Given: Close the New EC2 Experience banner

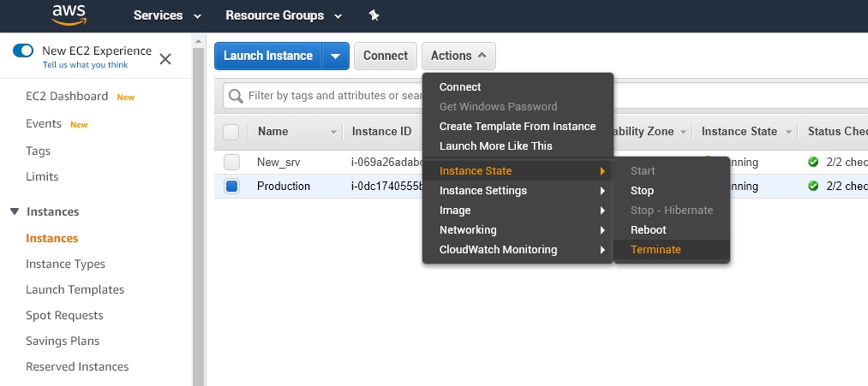Looking at the screenshot, I should (x=165, y=58).
